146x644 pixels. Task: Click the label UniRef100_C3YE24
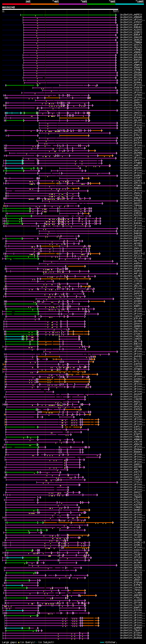point(131,110)
